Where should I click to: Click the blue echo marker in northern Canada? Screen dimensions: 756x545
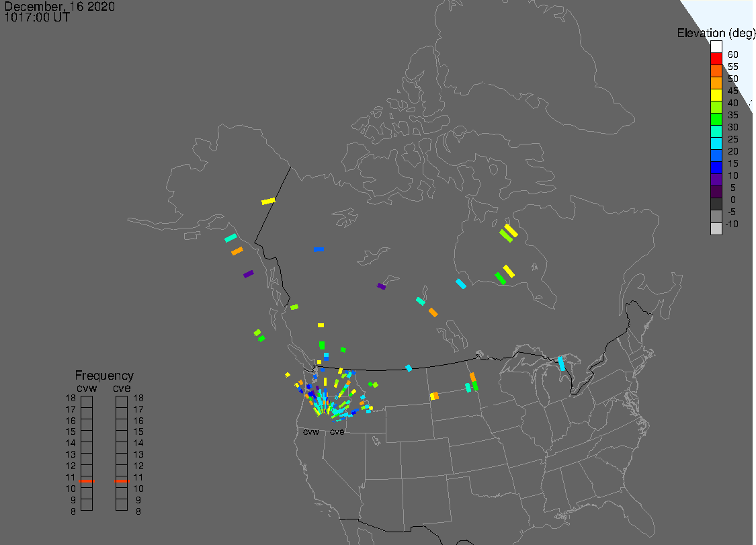click(x=319, y=249)
